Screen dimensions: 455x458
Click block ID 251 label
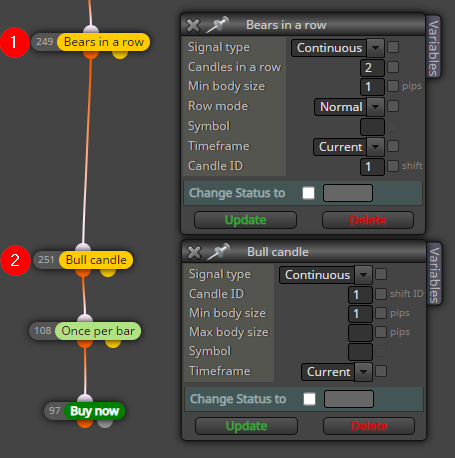click(46, 260)
